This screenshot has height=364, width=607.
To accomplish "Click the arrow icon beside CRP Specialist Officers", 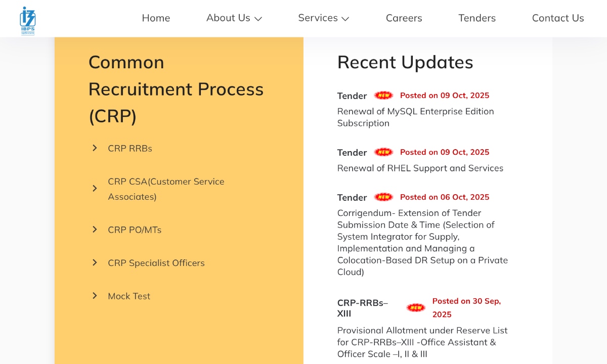I will (95, 262).
